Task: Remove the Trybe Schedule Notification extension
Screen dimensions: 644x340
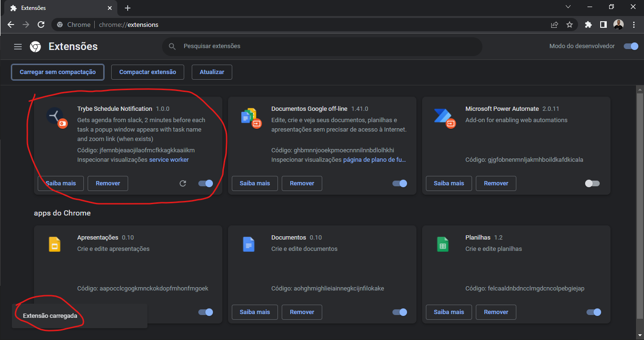Action: click(108, 183)
